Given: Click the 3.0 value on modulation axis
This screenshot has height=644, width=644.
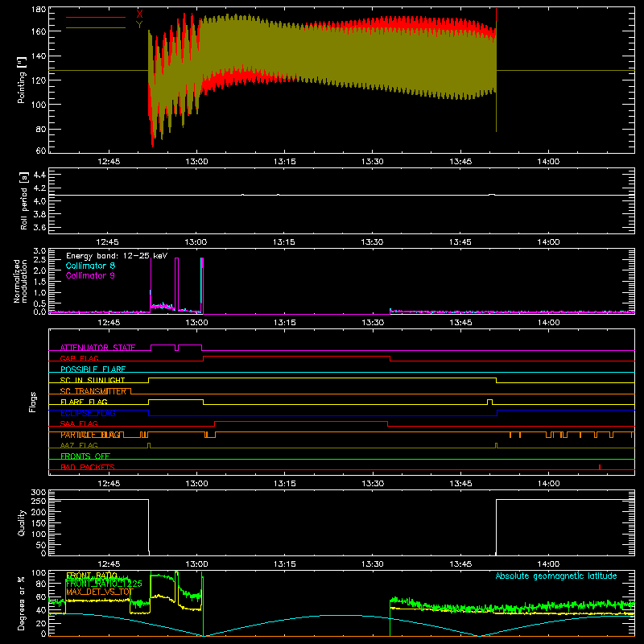Looking at the screenshot, I should click(x=39, y=250).
